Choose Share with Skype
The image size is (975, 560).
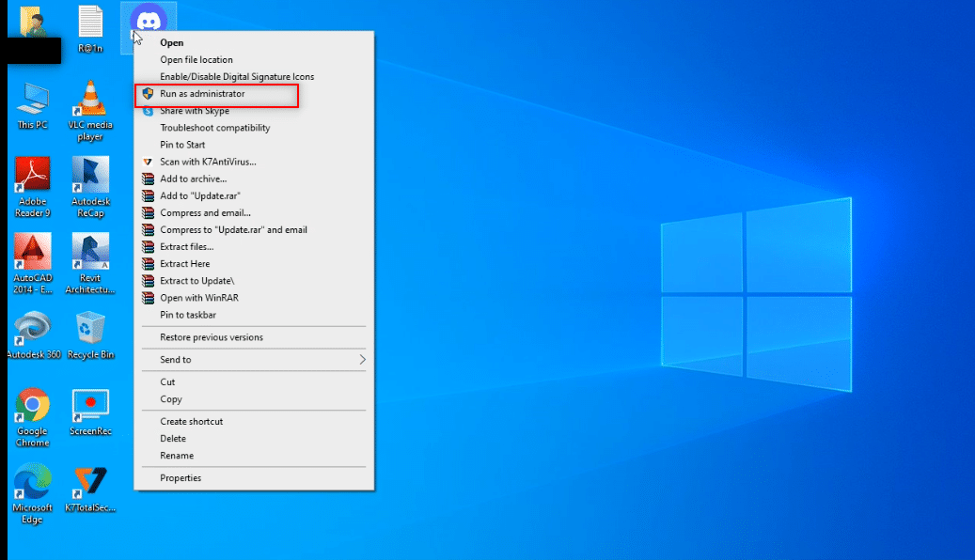[x=254, y=111]
